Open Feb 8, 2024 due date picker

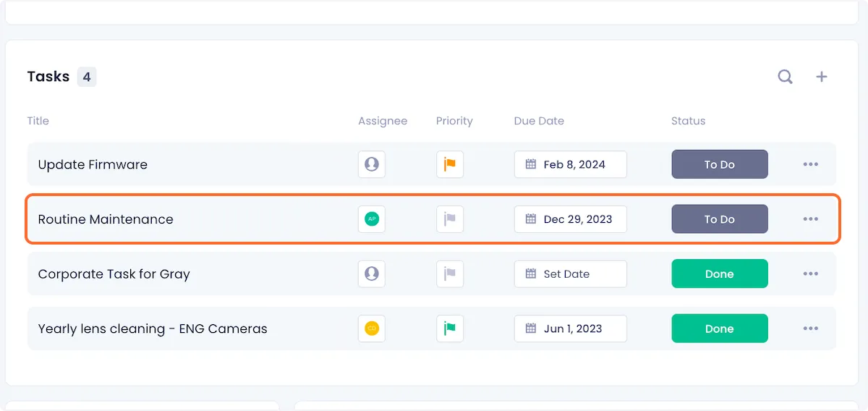[571, 164]
